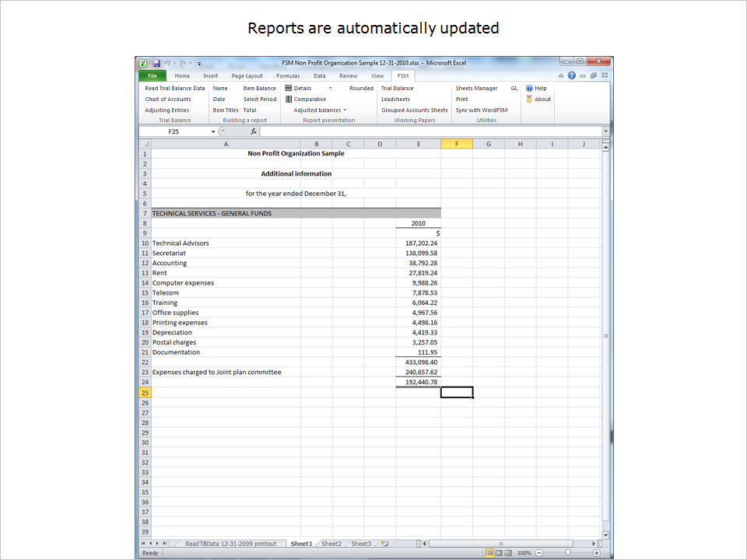
Task: Click the Zoom In plus button
Action: [x=596, y=553]
